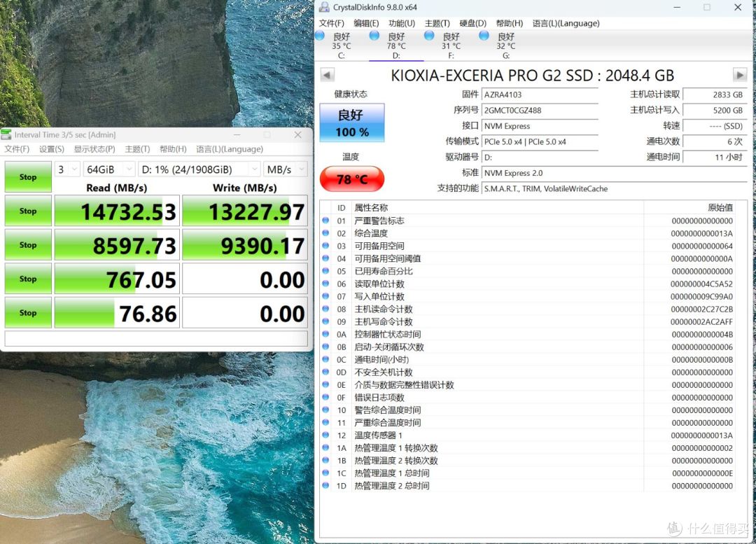This screenshot has width=756, height=544.
Task: Click raw value 000000004C5A52
Action: click(x=701, y=284)
